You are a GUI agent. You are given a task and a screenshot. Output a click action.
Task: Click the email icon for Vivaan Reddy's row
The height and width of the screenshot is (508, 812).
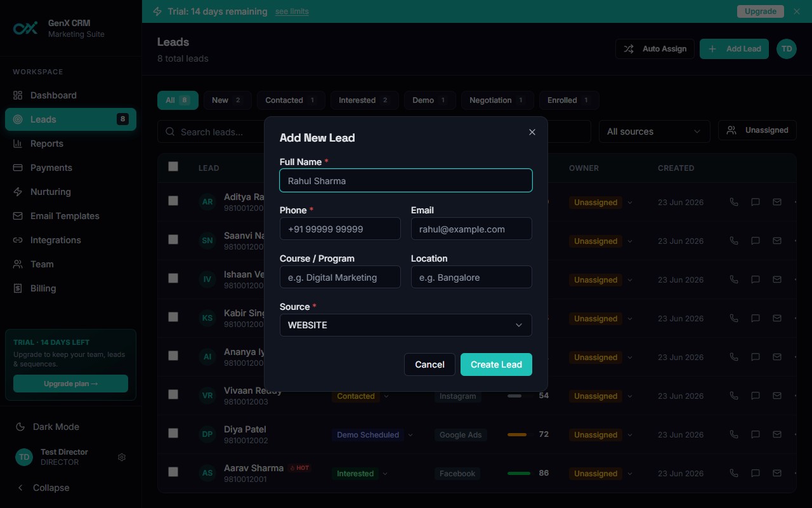click(x=777, y=396)
